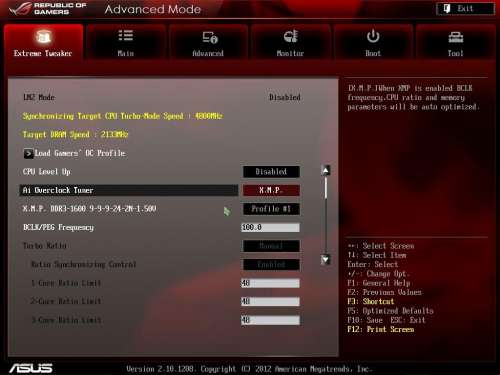Viewport: 500px width, 375px height.
Task: Click the LN2 Mode label
Action: (39, 97)
